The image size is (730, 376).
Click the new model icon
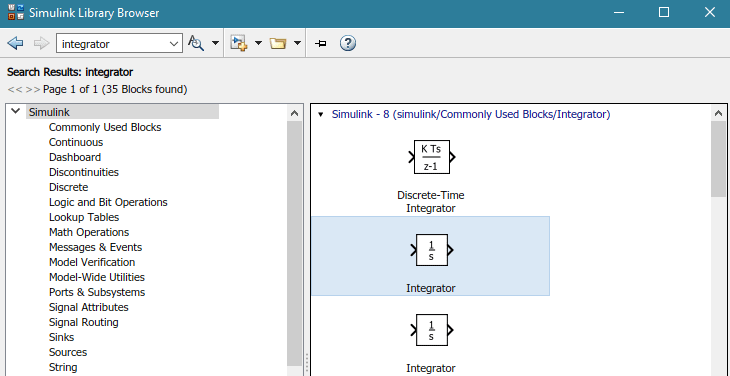tap(238, 44)
